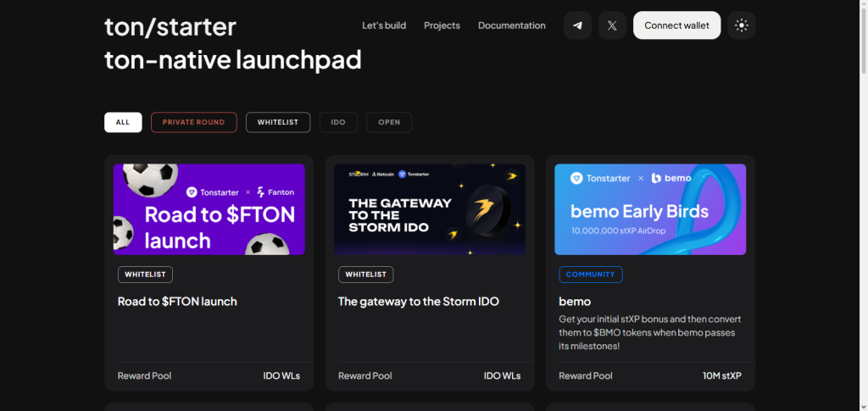Open the Documentation link

[511, 25]
